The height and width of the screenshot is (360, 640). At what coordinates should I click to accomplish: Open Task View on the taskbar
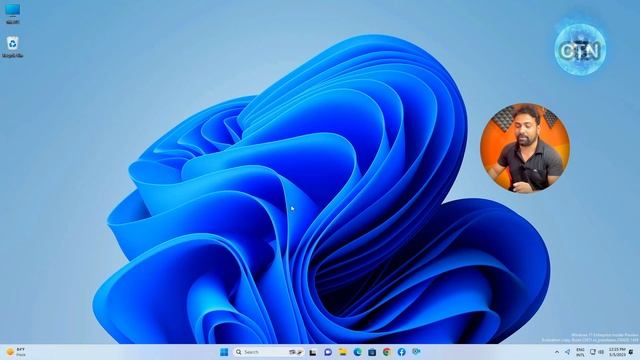pos(313,352)
